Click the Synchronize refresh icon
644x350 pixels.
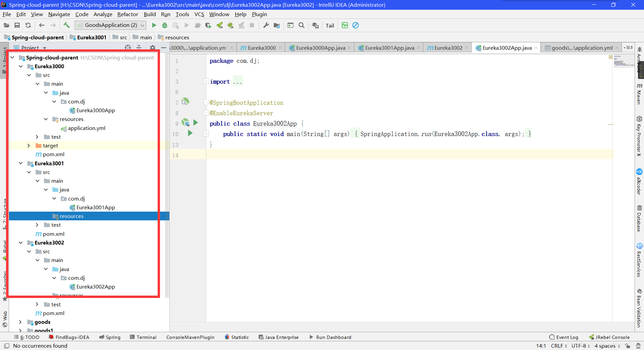point(28,25)
